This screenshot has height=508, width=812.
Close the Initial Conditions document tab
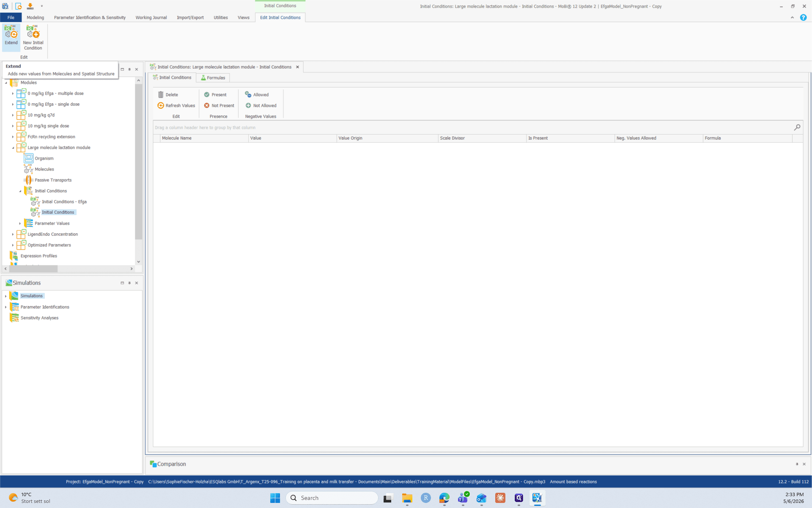[297, 67]
